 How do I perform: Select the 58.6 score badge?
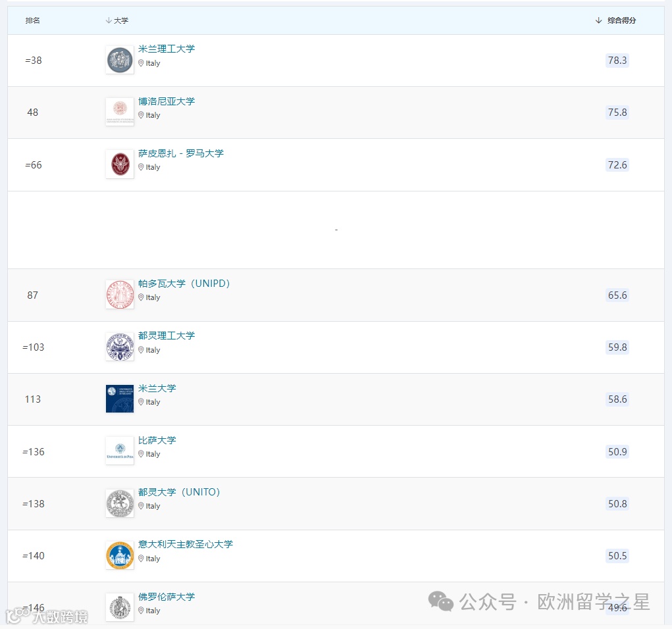tap(617, 399)
